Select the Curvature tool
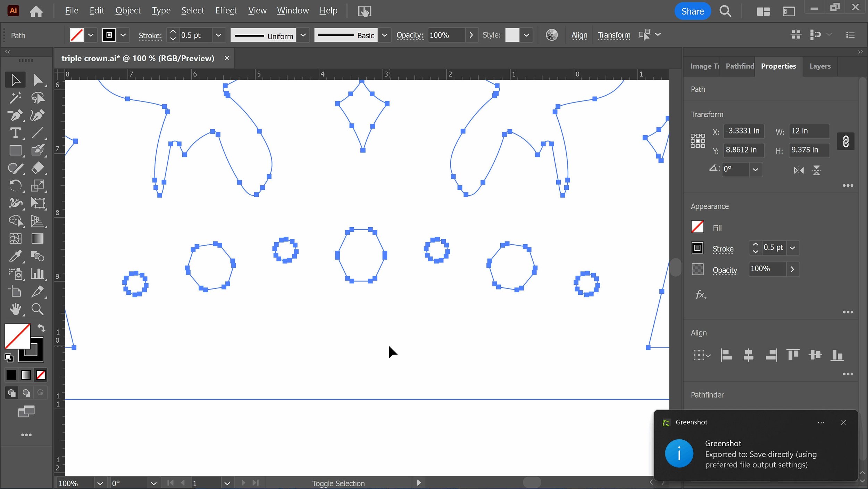This screenshot has height=489, width=868. click(37, 115)
